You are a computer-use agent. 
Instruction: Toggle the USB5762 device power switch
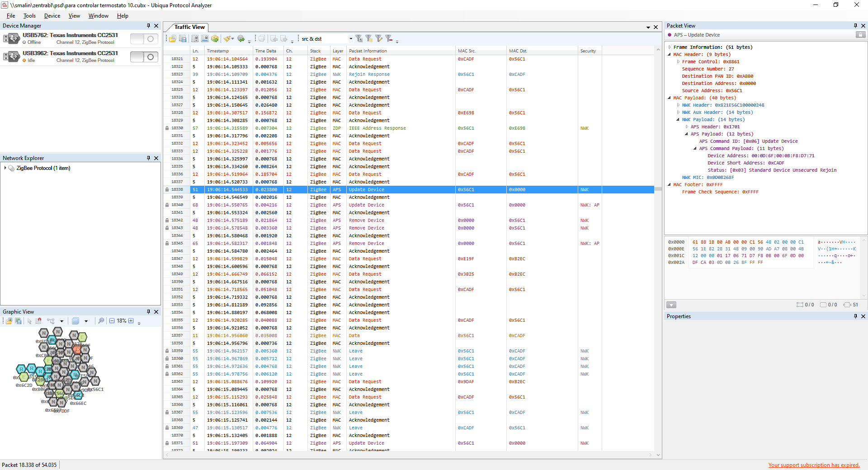[x=144, y=39]
